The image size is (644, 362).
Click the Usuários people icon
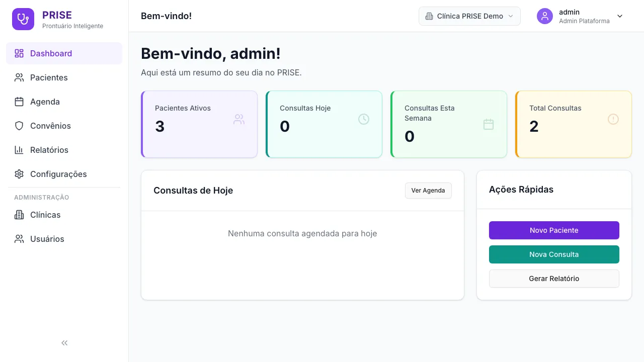(x=19, y=239)
